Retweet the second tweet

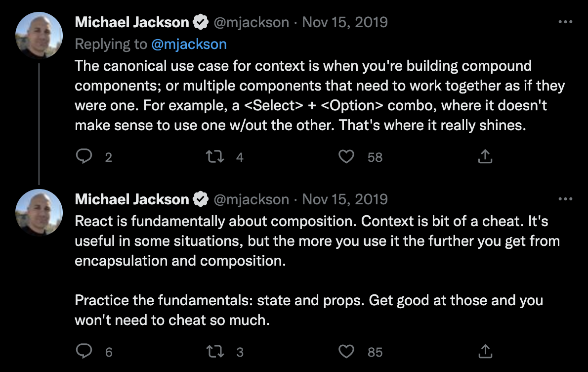[x=213, y=352]
